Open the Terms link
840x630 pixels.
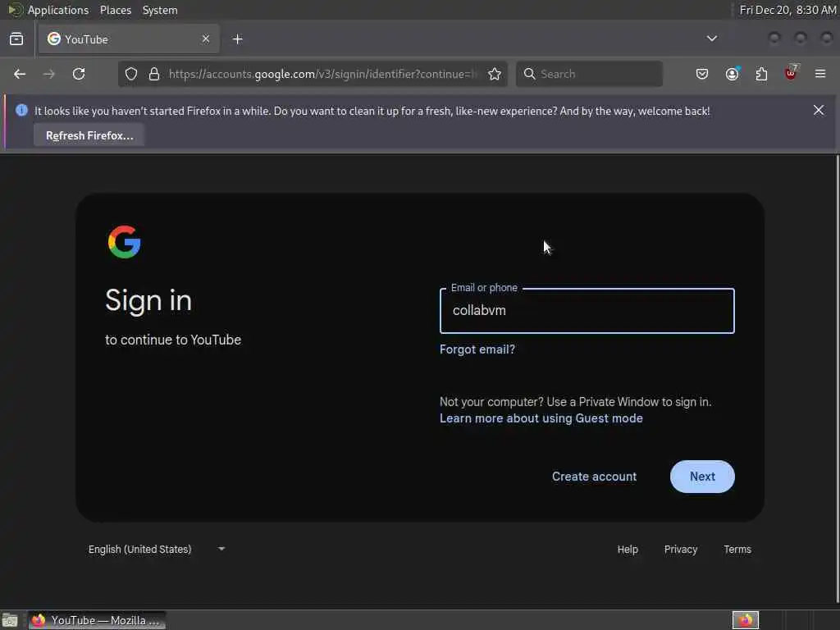coord(737,549)
